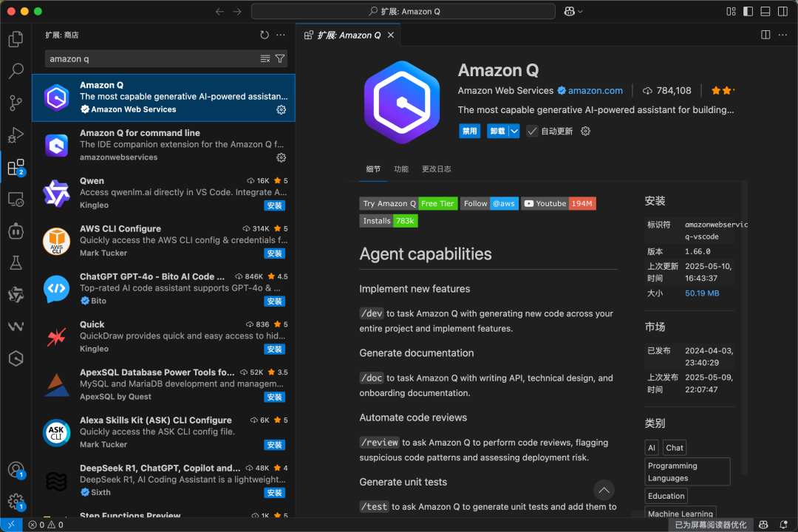Toggle auto update checkbox
This screenshot has width=798, height=532.
[532, 131]
